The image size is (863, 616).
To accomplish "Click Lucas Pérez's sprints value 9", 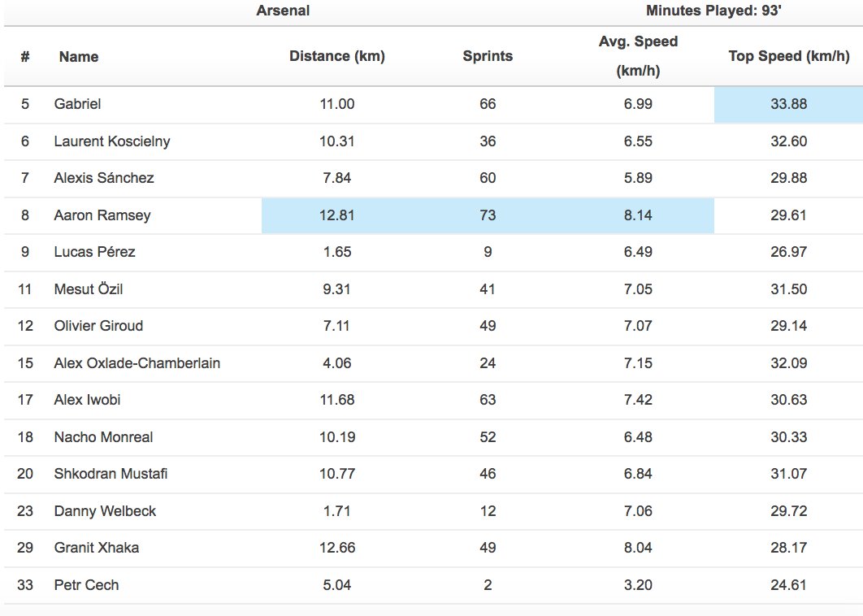I will [x=488, y=252].
